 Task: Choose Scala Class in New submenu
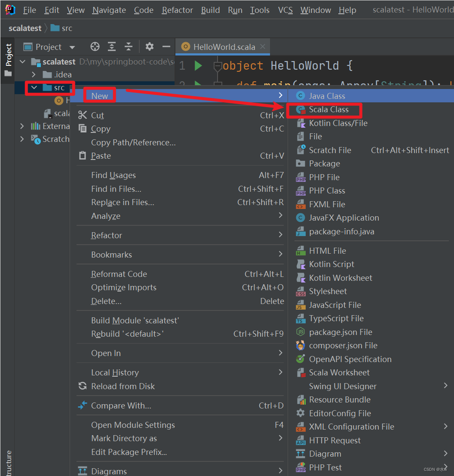click(x=371, y=110)
